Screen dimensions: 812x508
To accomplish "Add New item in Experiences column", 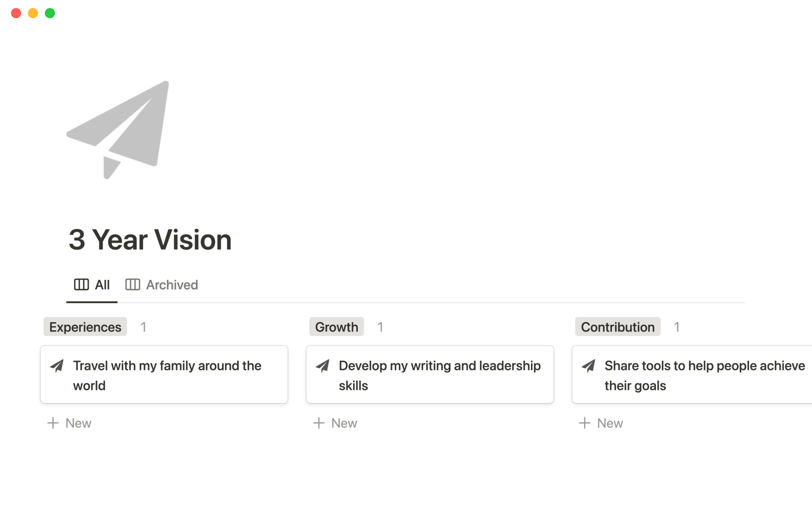I will click(78, 423).
